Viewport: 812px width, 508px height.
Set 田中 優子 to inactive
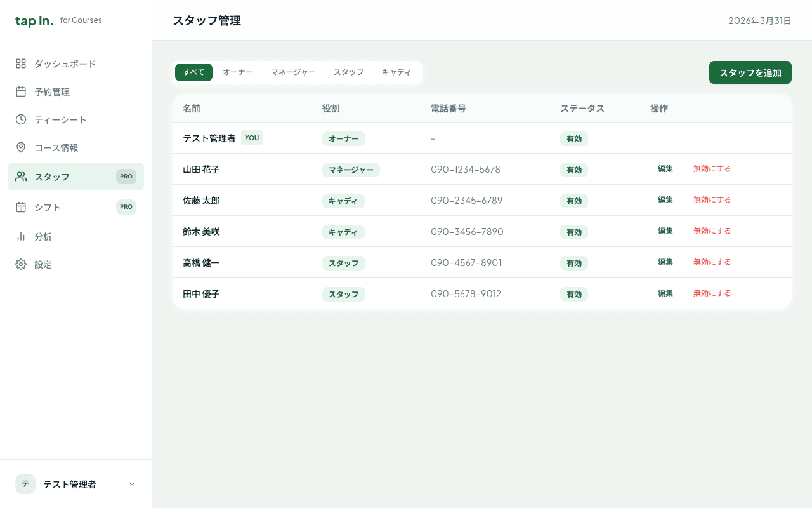[712, 293]
